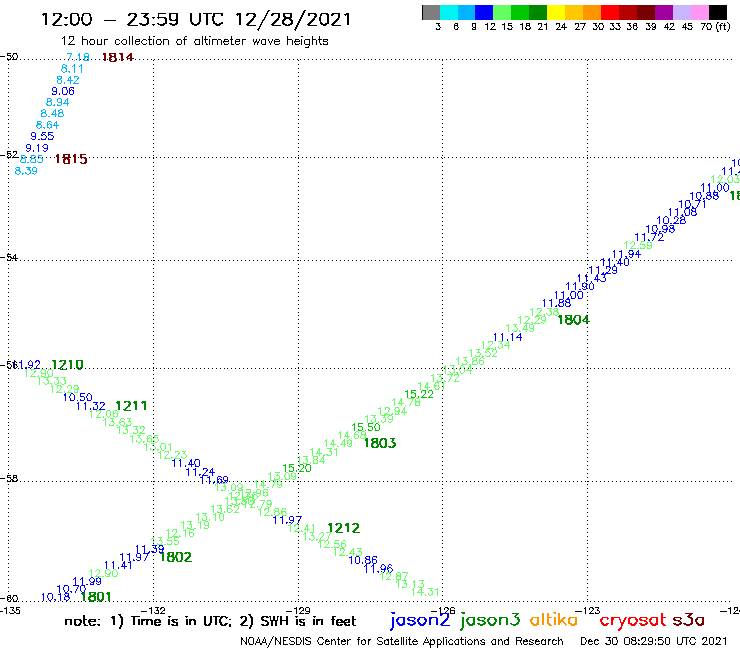Pick the dark green swatch before 21
The image size is (740, 650).
pos(538,12)
